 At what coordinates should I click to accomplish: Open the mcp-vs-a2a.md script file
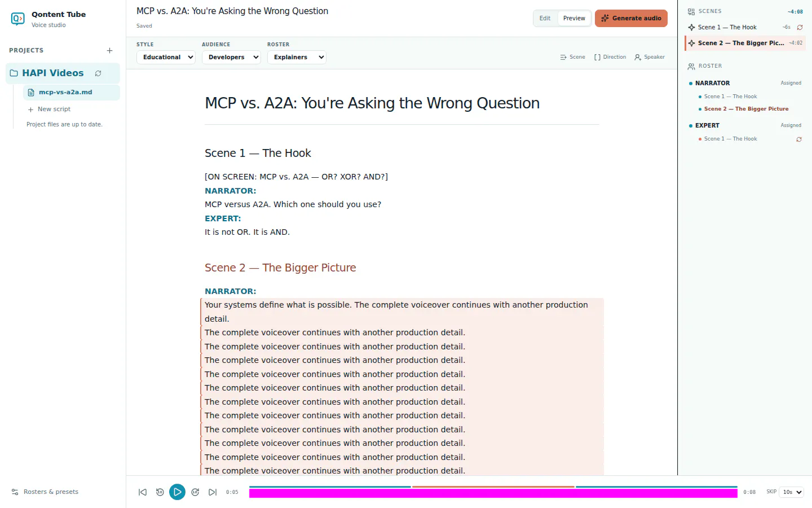[x=72, y=92]
